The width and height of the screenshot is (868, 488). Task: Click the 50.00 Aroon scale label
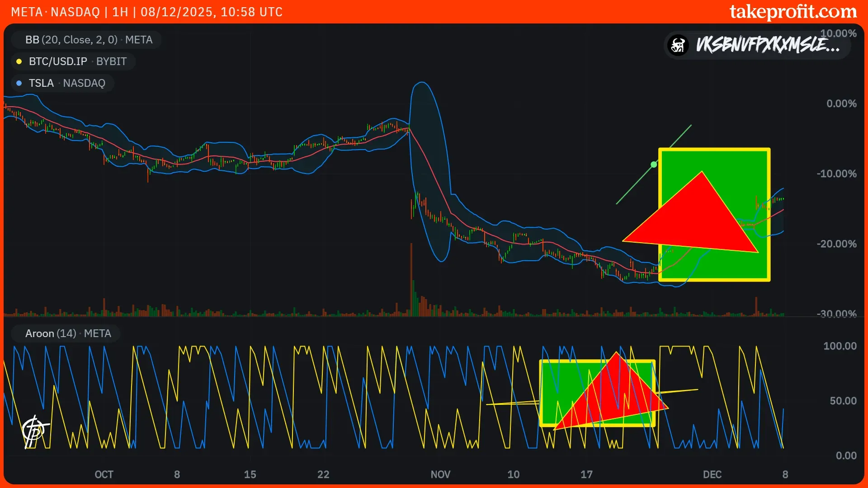843,401
